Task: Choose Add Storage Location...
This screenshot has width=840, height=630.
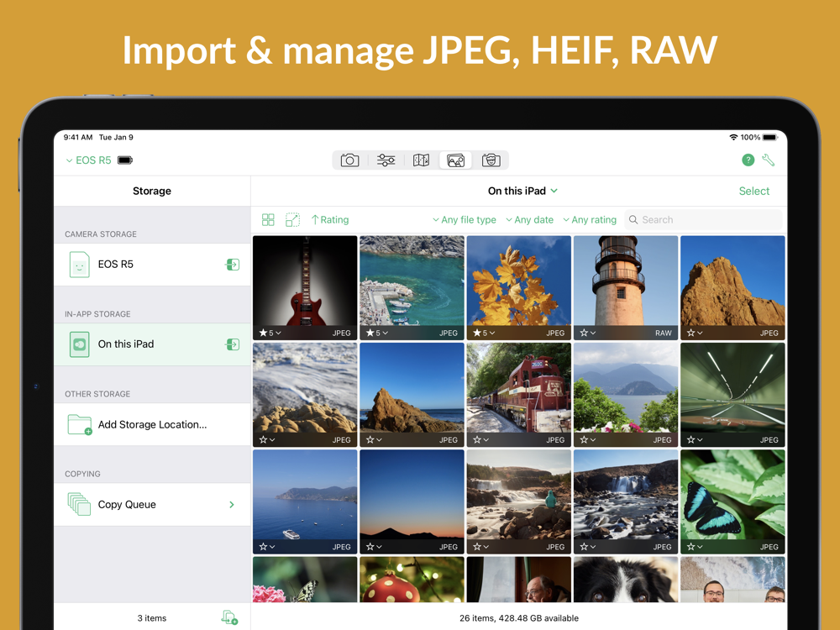Action: (x=152, y=424)
